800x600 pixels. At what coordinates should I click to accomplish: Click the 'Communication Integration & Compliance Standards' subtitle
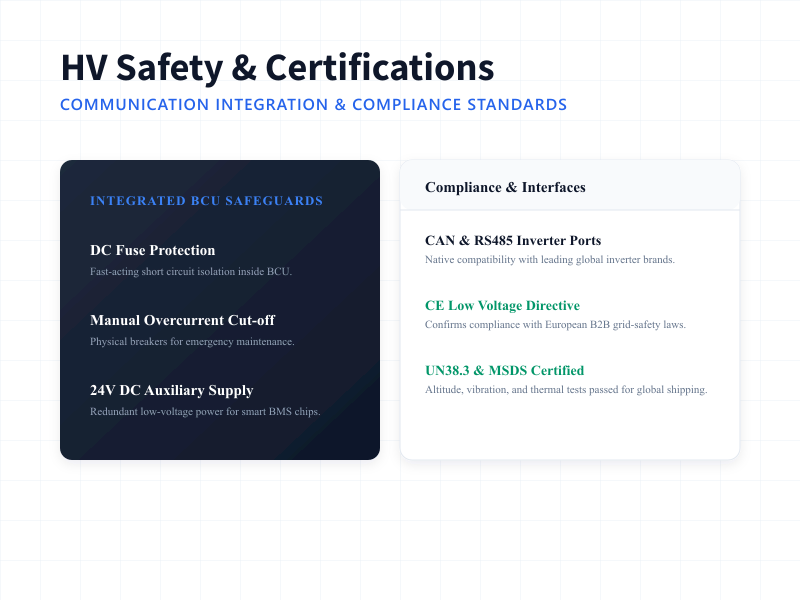[313, 105]
